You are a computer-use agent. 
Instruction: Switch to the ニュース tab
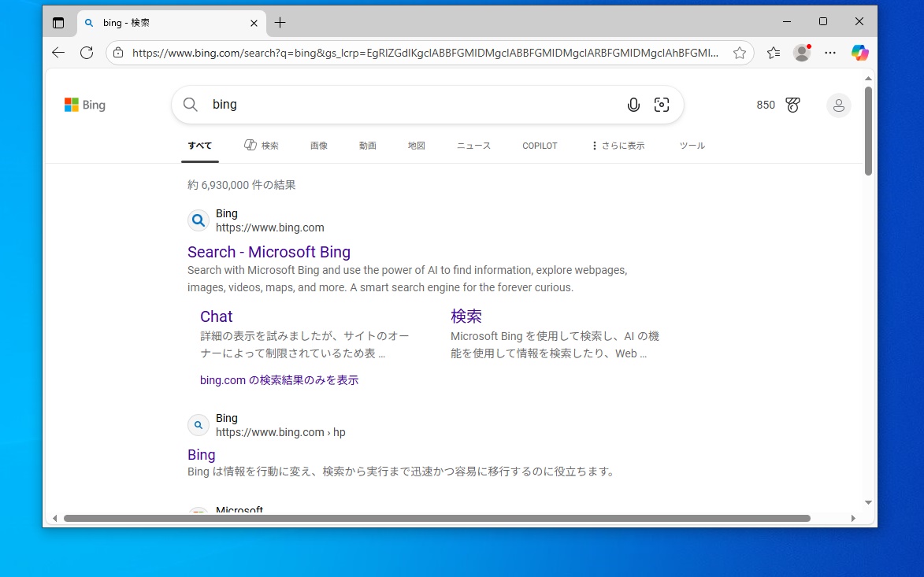pos(473,146)
